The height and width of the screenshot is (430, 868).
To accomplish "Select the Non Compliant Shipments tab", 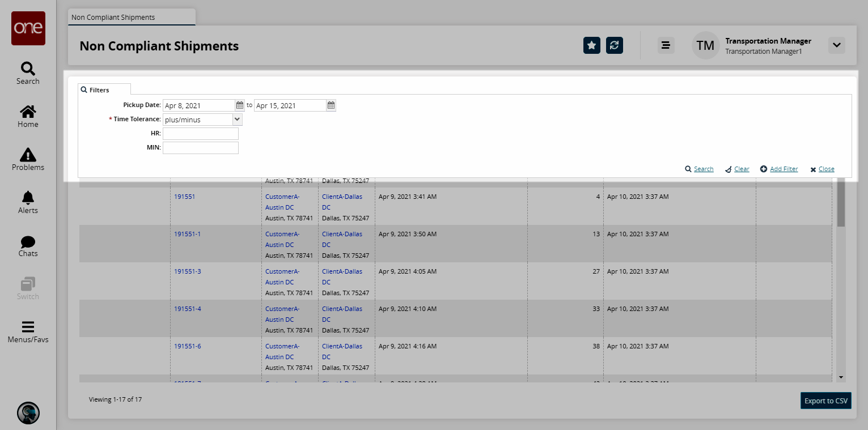I will tap(132, 17).
